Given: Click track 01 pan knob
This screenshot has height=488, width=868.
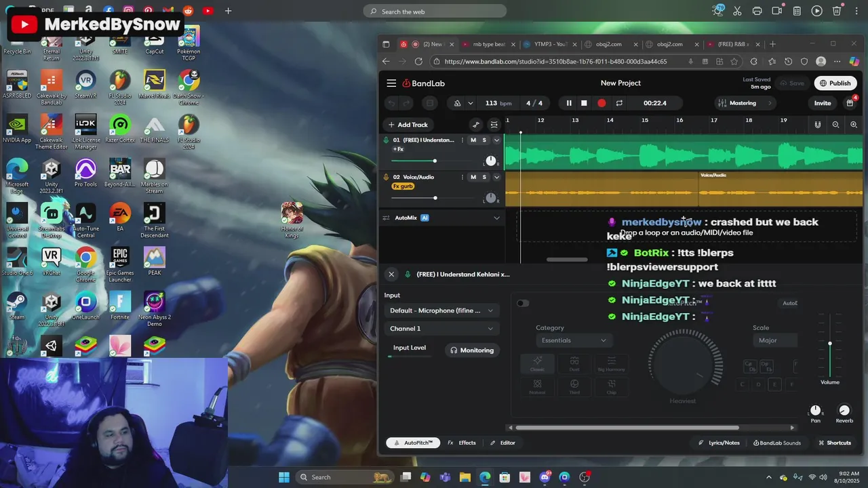Looking at the screenshot, I should click(x=491, y=161).
